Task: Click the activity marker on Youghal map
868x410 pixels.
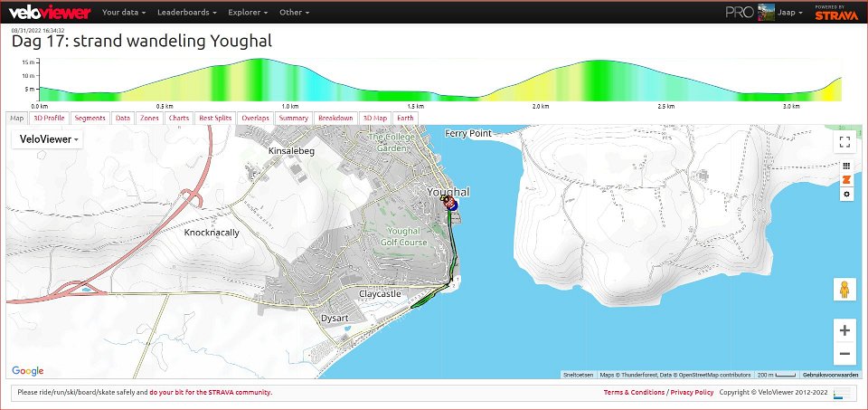Action: pyautogui.click(x=450, y=205)
